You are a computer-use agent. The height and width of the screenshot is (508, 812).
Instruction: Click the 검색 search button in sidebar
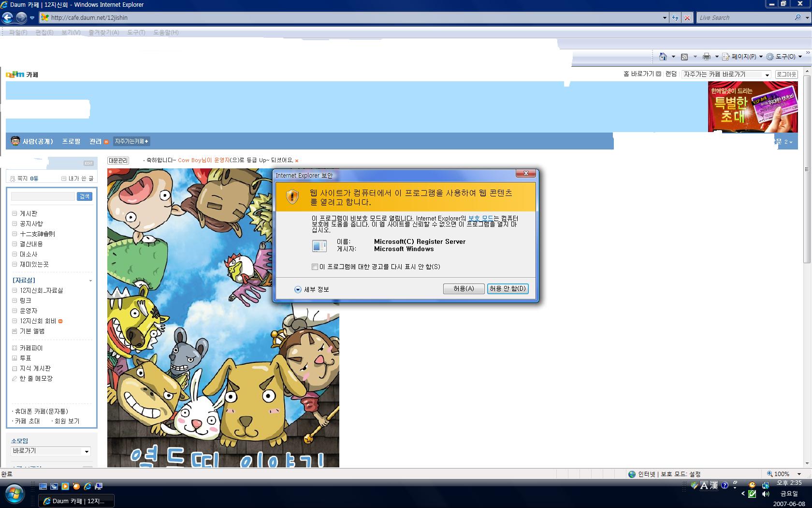coord(85,196)
